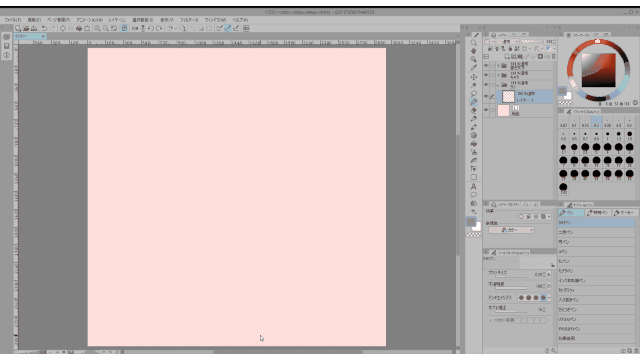
Task: Click selected raster layer thumbnail
Action: pos(508,96)
